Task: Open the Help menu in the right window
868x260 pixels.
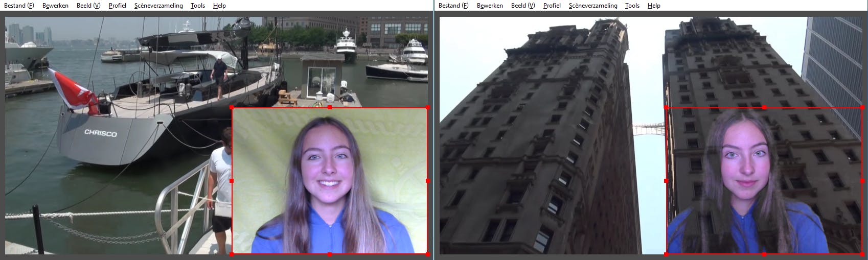Action: pos(654,6)
